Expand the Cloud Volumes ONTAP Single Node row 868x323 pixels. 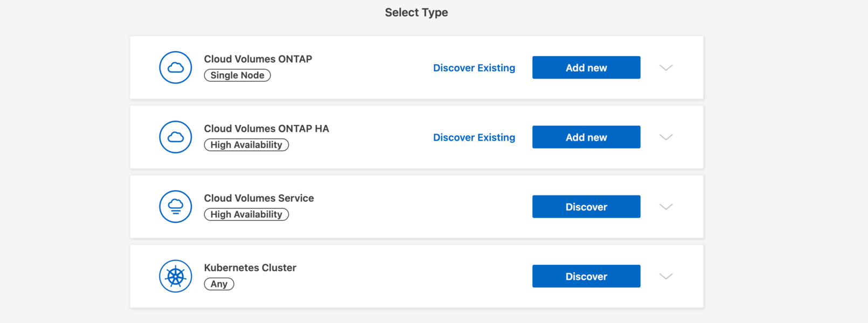666,68
